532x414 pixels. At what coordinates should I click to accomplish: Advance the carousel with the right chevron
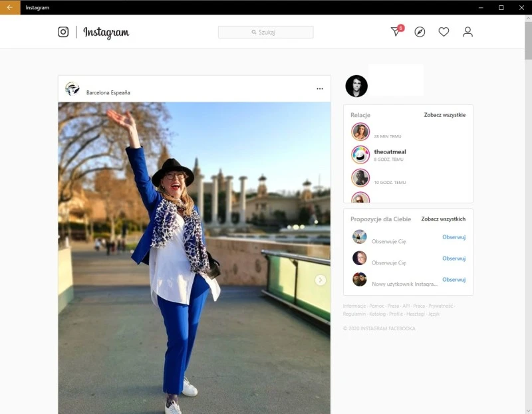click(322, 280)
